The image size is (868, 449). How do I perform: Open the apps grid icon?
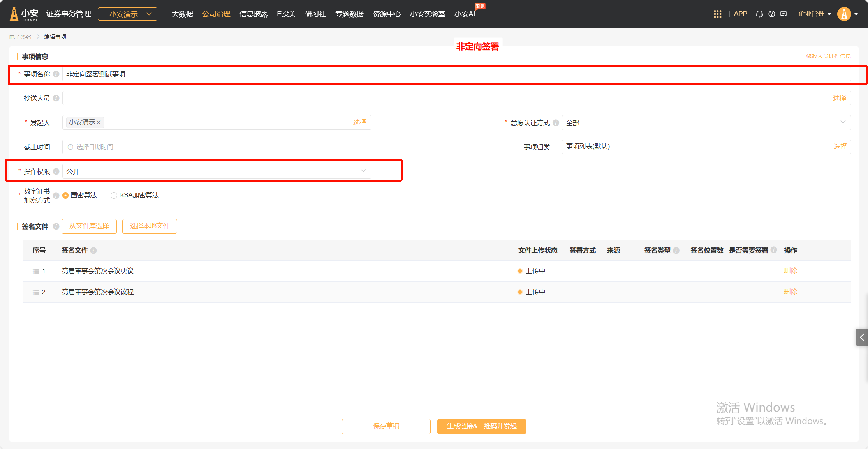point(717,14)
